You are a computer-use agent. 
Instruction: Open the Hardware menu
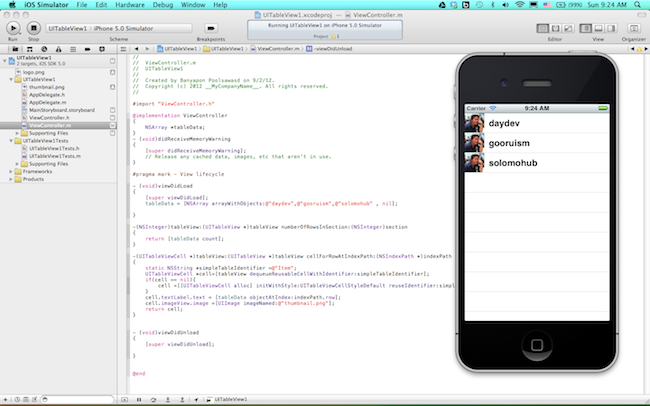coord(130,5)
